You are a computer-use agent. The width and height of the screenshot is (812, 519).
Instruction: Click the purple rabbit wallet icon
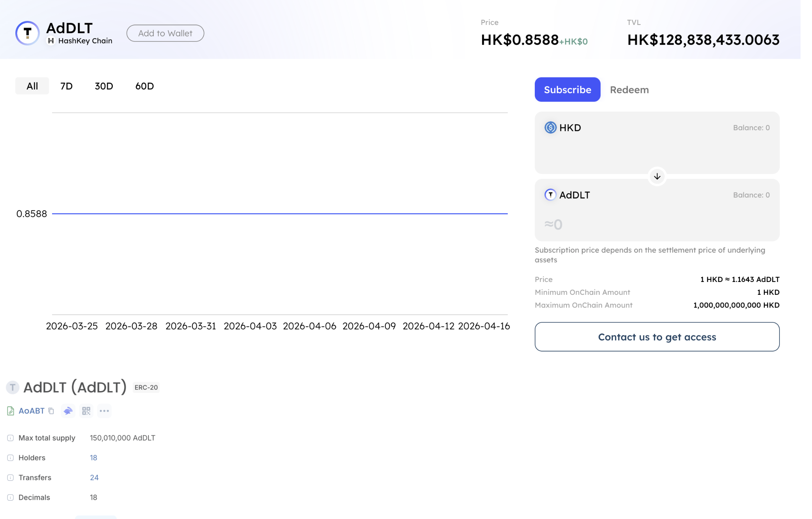tap(68, 411)
